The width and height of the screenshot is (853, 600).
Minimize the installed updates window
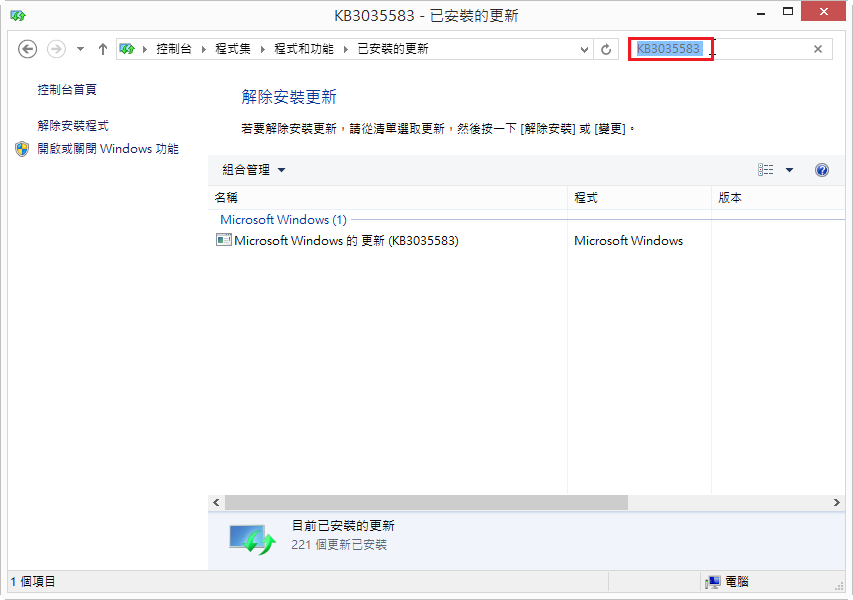tap(761, 12)
